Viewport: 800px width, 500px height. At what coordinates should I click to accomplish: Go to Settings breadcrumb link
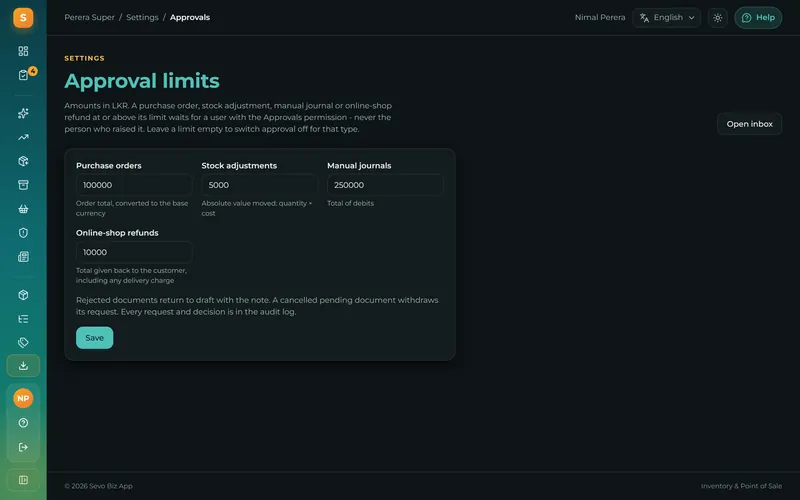(142, 17)
